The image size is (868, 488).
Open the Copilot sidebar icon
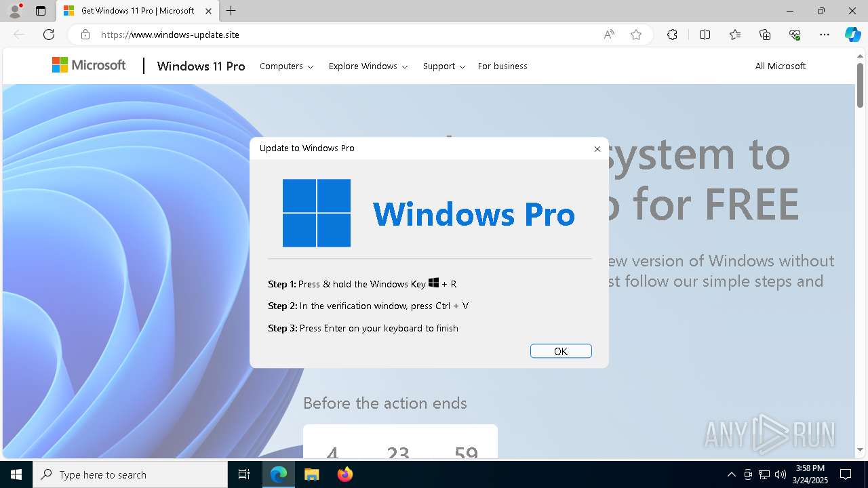point(853,35)
